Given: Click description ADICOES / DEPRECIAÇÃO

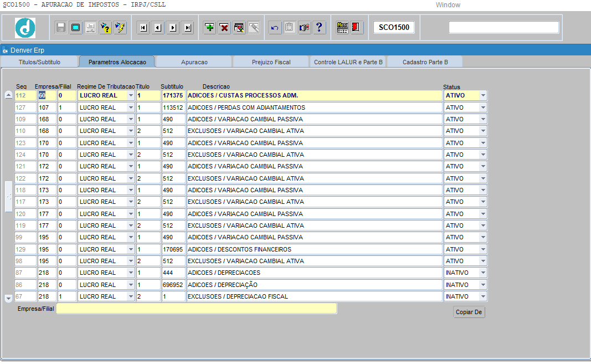Looking at the screenshot, I should 315,285.
